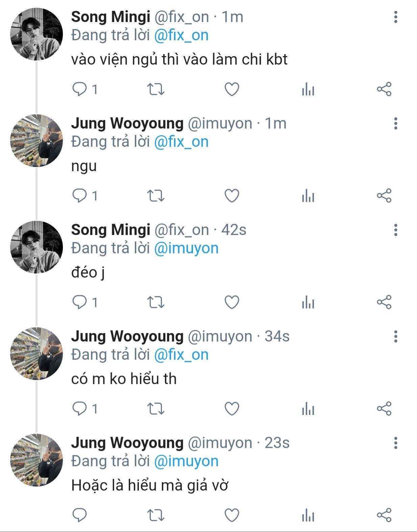
Task: Share the "Hoặc là hiểu mà giả vờ" tweet
Action: tap(384, 515)
